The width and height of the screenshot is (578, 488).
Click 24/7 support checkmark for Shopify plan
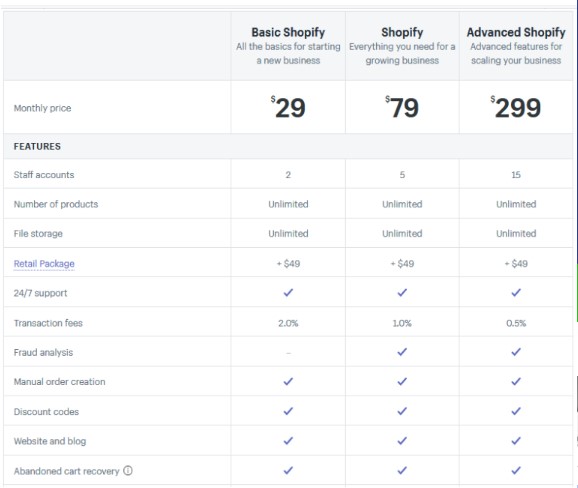coord(402,293)
